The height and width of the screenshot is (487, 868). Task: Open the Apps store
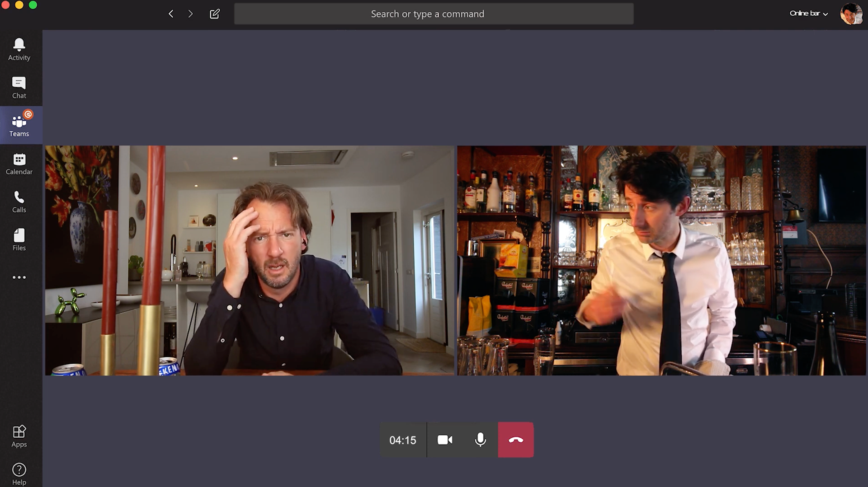19,436
